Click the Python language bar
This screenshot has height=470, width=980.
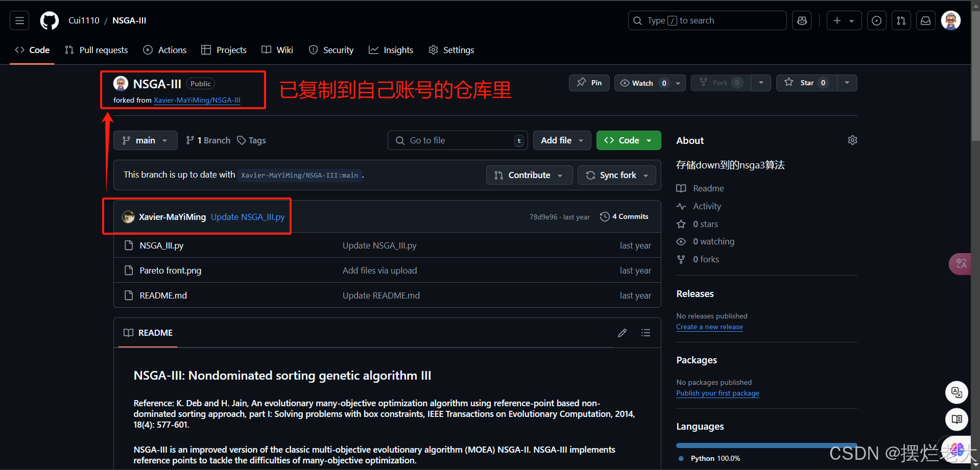[767, 446]
